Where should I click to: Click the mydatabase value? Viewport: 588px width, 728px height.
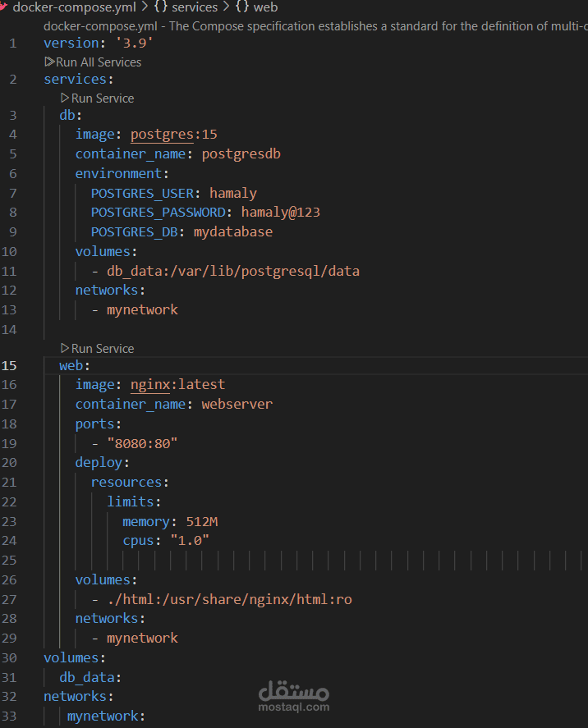tap(233, 231)
